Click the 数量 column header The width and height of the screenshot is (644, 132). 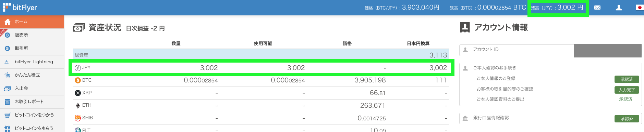[176, 43]
